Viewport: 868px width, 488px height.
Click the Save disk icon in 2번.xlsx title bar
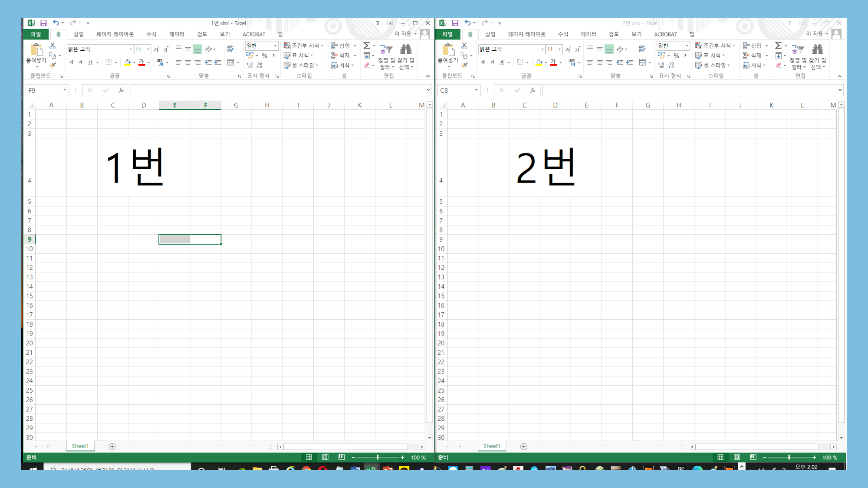(x=455, y=23)
